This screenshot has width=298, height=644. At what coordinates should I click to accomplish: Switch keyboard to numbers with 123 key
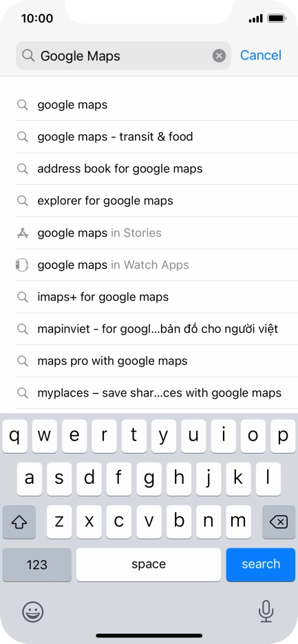click(37, 565)
